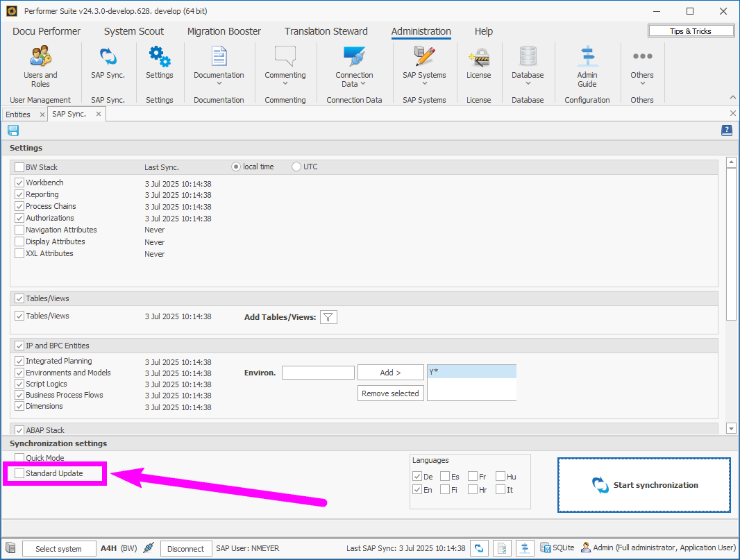Switch to the System Scout menu
Image resolution: width=740 pixels, height=560 pixels.
tap(134, 31)
